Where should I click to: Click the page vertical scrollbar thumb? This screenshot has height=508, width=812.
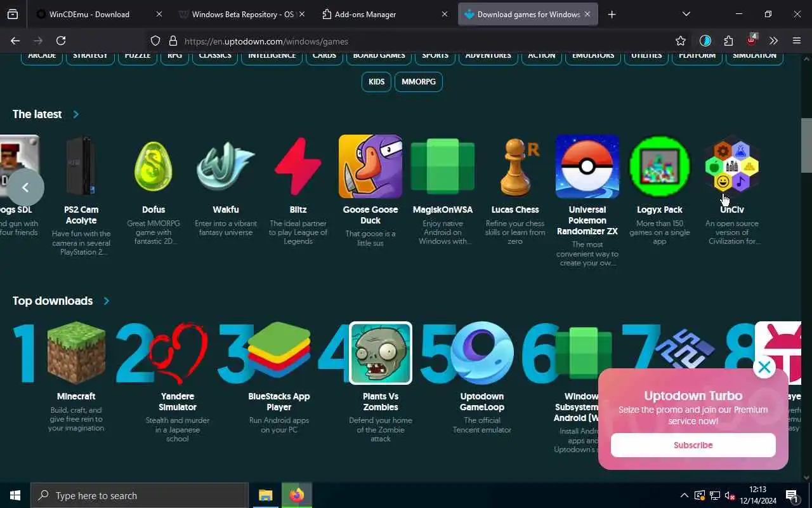806,145
